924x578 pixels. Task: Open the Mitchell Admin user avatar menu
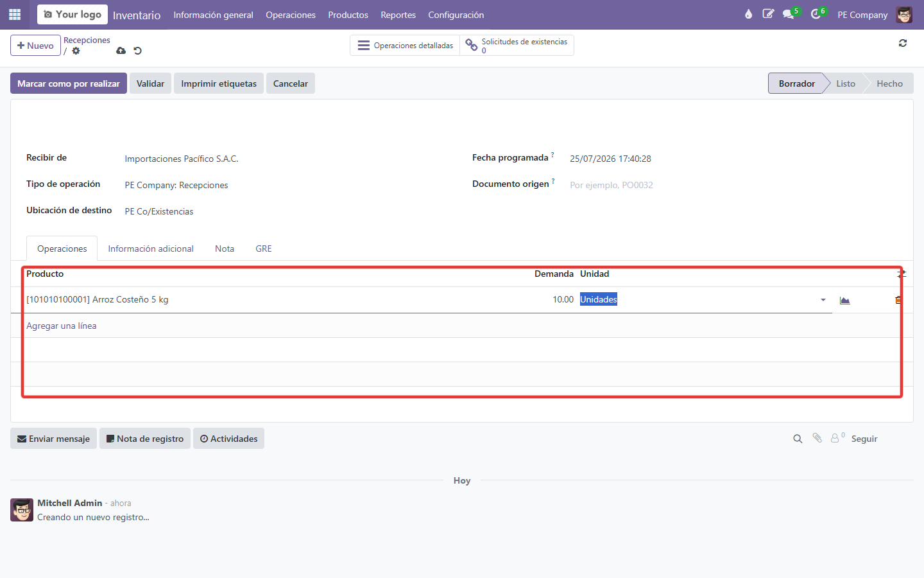pos(904,15)
